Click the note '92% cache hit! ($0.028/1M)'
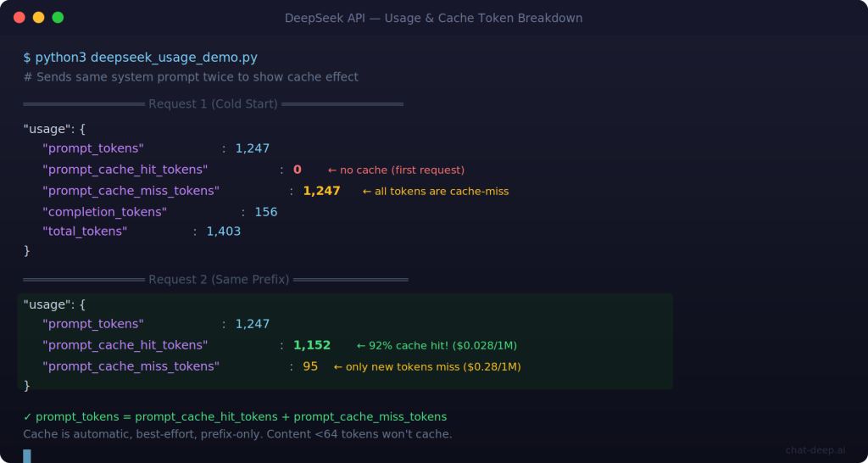 tap(442, 346)
